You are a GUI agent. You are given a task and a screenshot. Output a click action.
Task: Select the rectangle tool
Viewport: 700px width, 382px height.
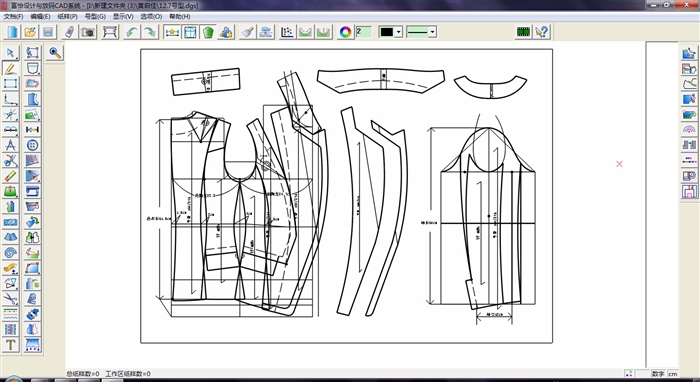[x=11, y=83]
